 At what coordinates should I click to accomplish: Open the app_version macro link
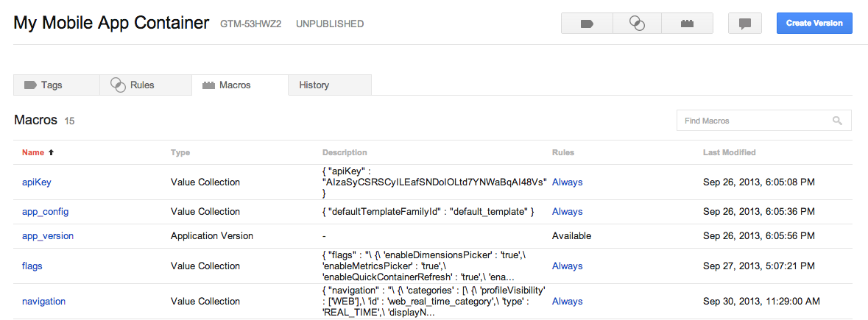48,236
